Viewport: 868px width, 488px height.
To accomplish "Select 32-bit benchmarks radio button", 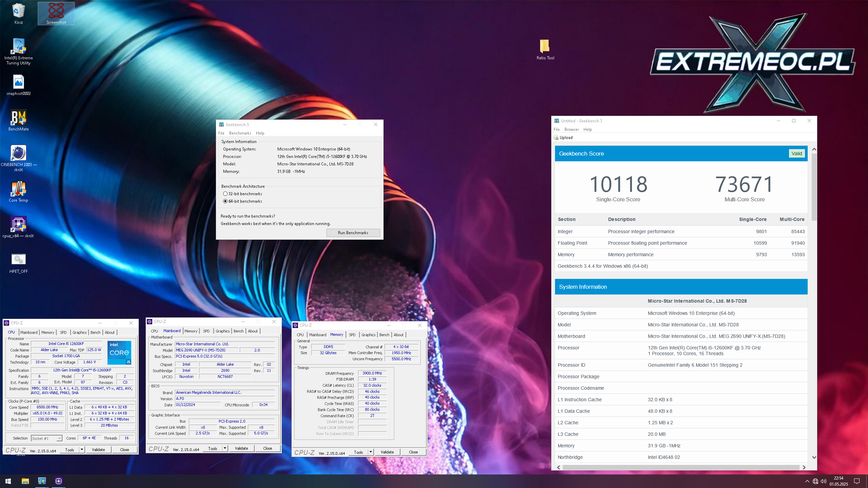I will pos(225,194).
